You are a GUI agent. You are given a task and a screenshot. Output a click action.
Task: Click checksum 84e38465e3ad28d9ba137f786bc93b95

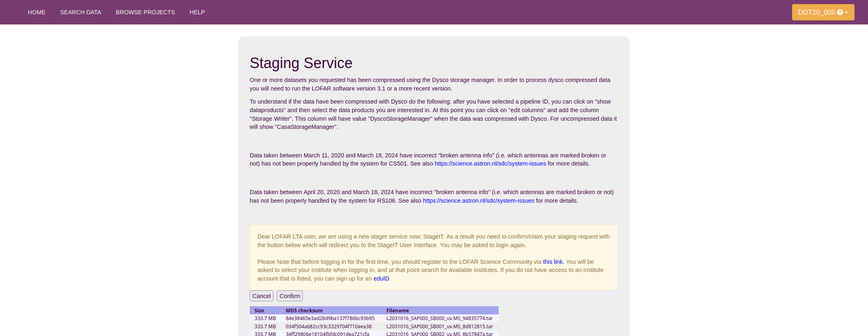tap(330, 318)
